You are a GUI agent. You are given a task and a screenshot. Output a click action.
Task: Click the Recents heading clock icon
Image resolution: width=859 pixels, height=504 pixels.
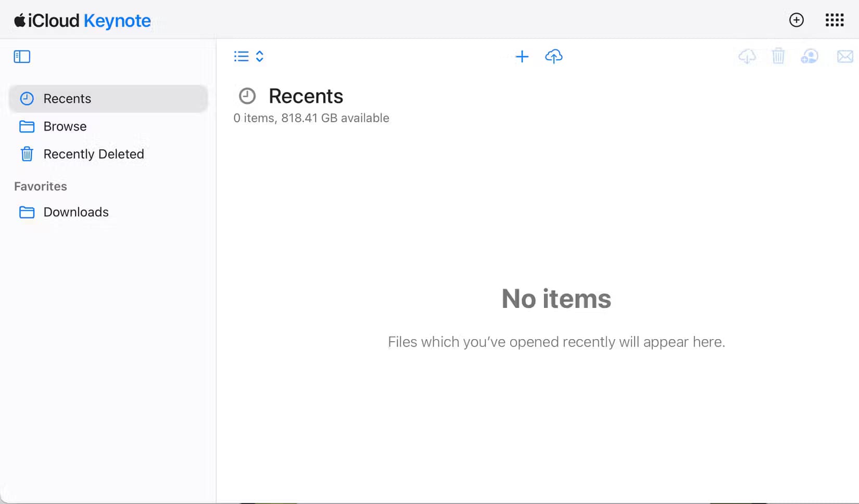[x=247, y=96]
